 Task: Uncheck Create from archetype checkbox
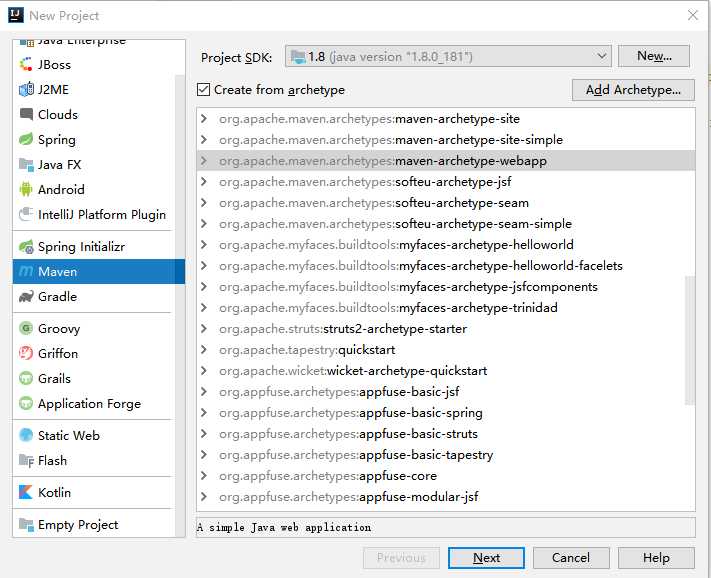(204, 89)
